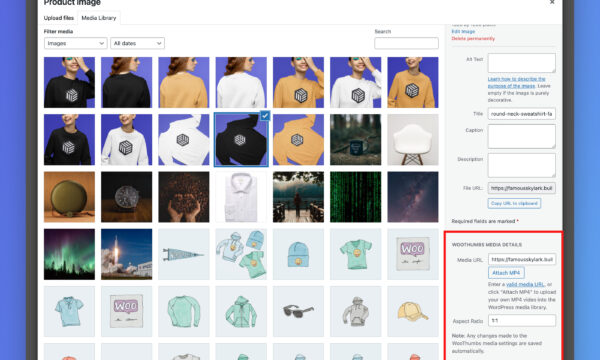600x360 pixels.
Task: Select the white sweatshirt back-view thumbnail
Action: [241, 82]
